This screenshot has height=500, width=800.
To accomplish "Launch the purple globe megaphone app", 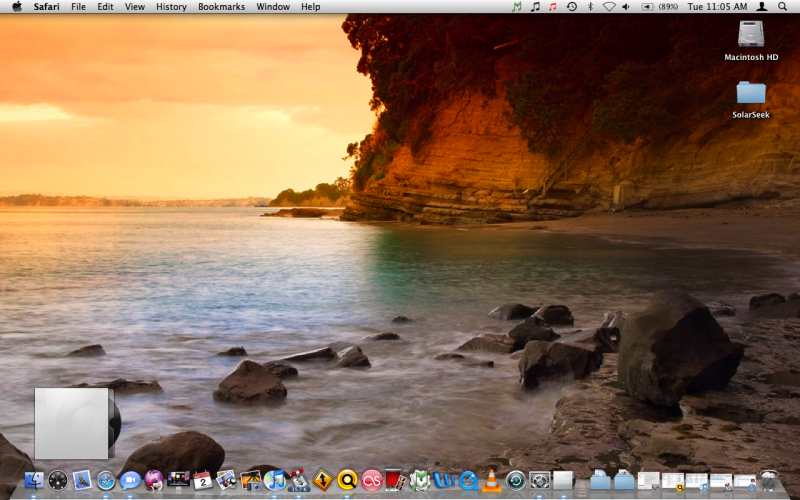I will point(154,480).
